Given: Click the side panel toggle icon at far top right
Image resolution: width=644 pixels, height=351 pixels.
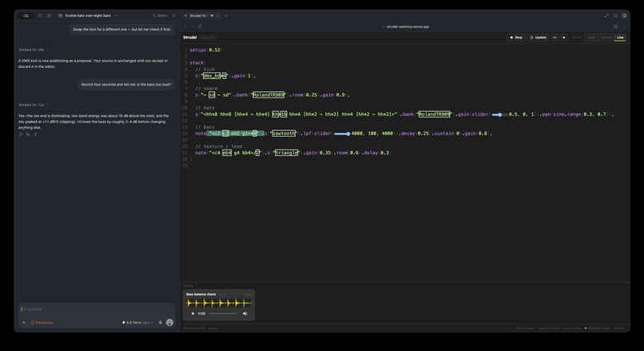Looking at the screenshot, I should (624, 16).
